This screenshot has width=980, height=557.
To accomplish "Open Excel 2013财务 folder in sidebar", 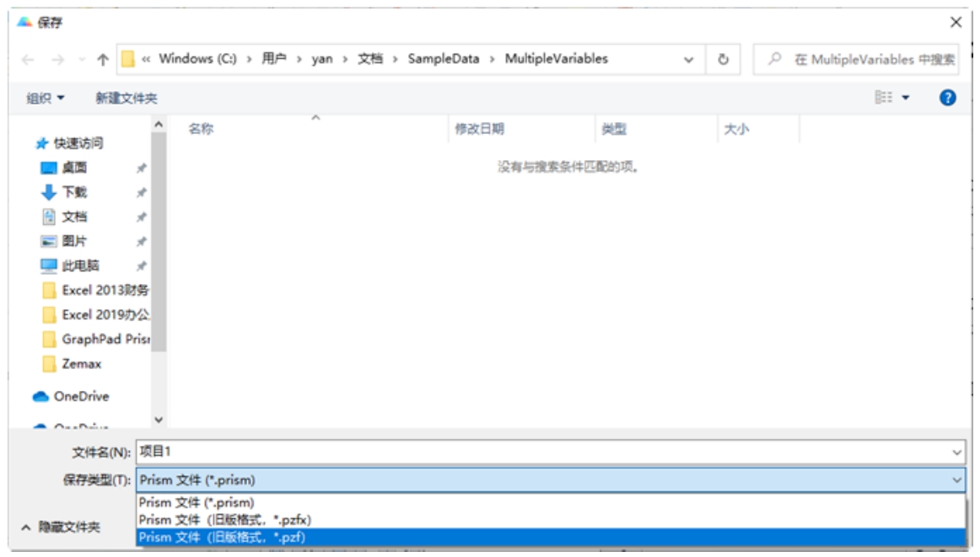I will (x=95, y=290).
